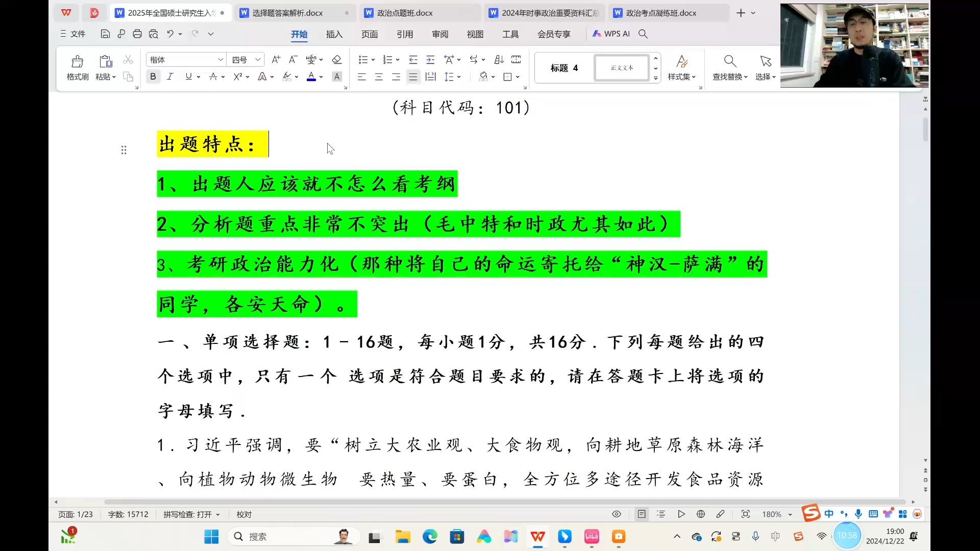
Task: Undo the last action
Action: coord(170,34)
